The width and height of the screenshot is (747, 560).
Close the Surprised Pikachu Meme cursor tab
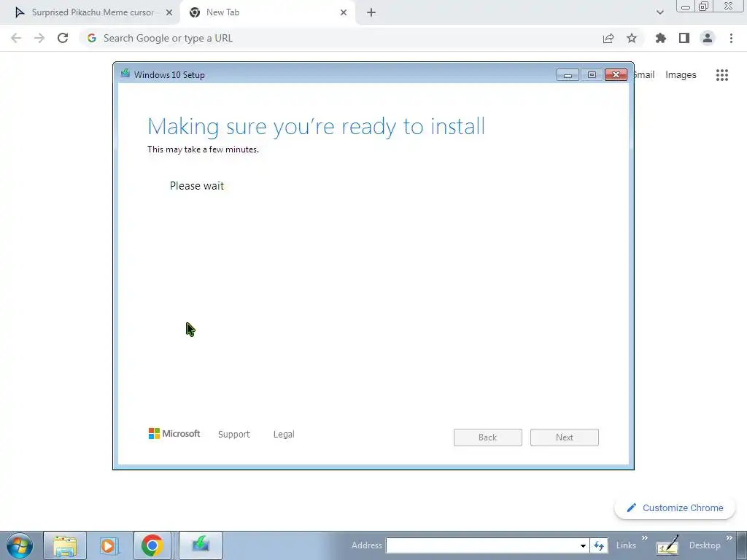[169, 12]
